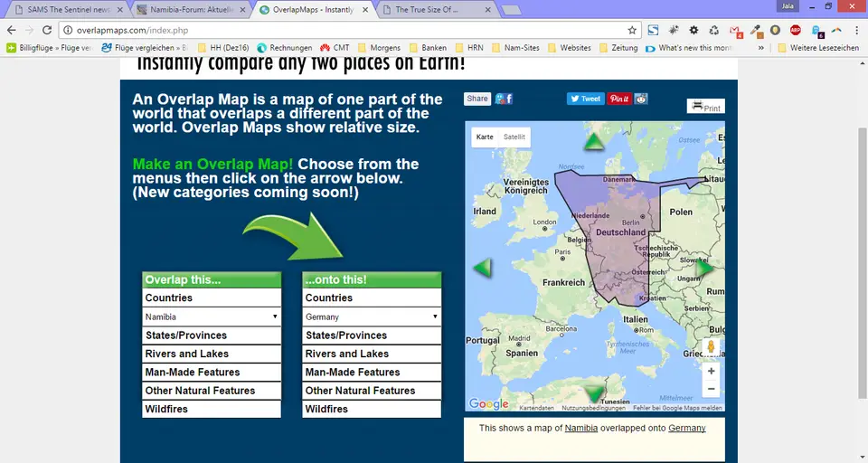Switch map to Satellit view
This screenshot has height=463, width=868.
[x=514, y=137]
